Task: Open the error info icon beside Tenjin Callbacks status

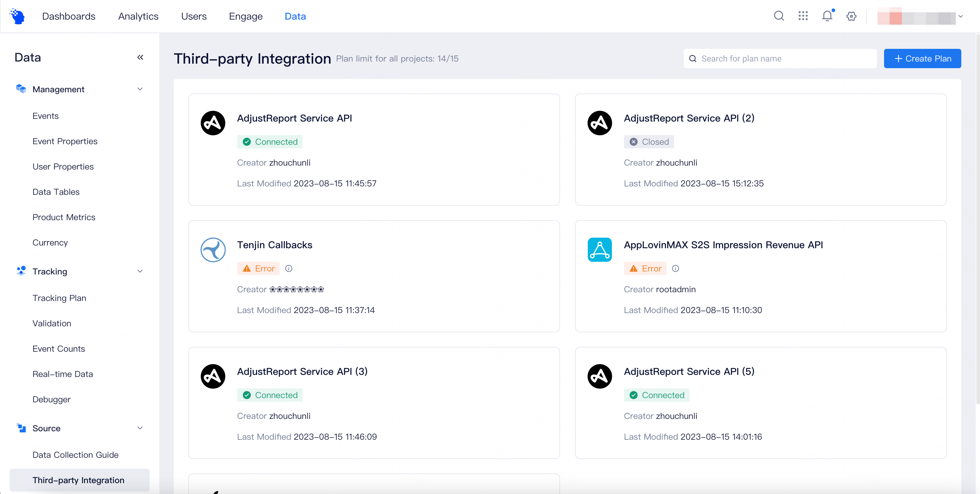Action: (288, 268)
